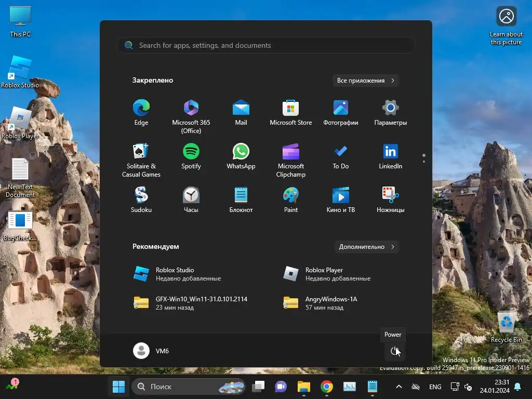
Task: Select the BugCheck desktop file
Action: (x=20, y=225)
